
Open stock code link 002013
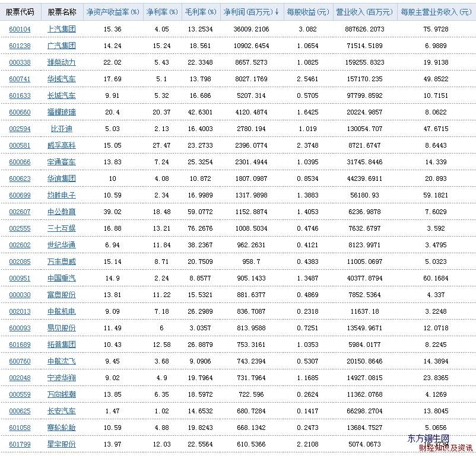click(20, 311)
